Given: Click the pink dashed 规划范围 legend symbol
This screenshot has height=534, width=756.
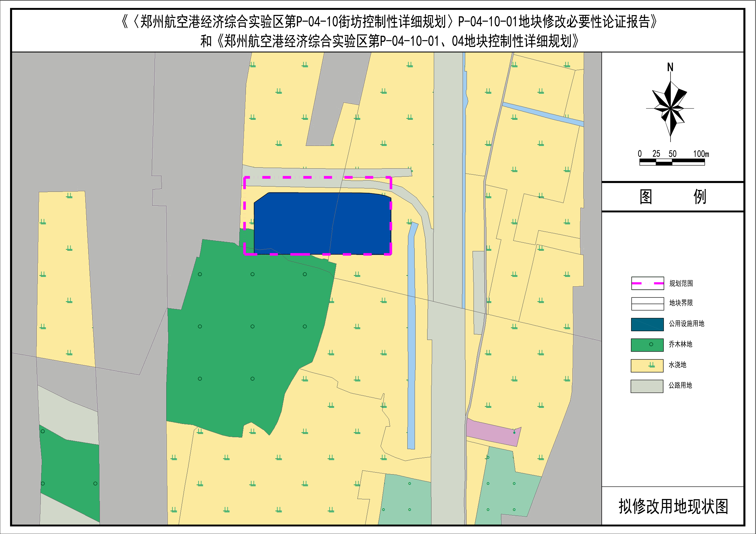Looking at the screenshot, I should [647, 283].
